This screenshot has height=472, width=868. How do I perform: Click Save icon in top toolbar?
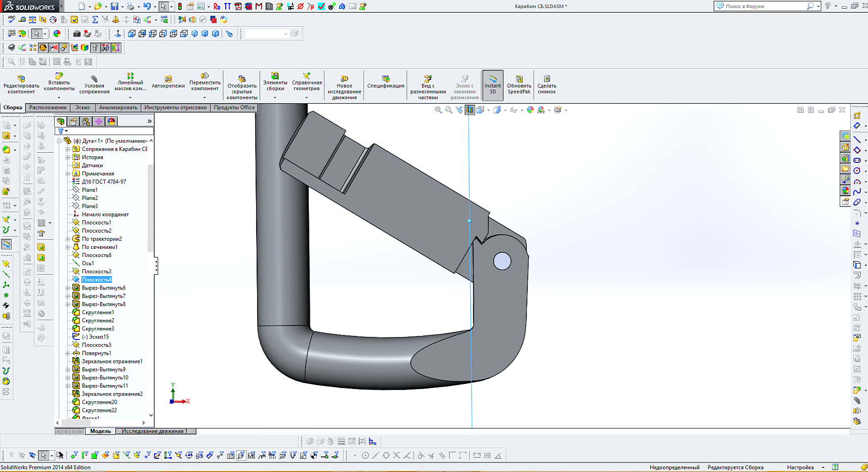tap(115, 6)
